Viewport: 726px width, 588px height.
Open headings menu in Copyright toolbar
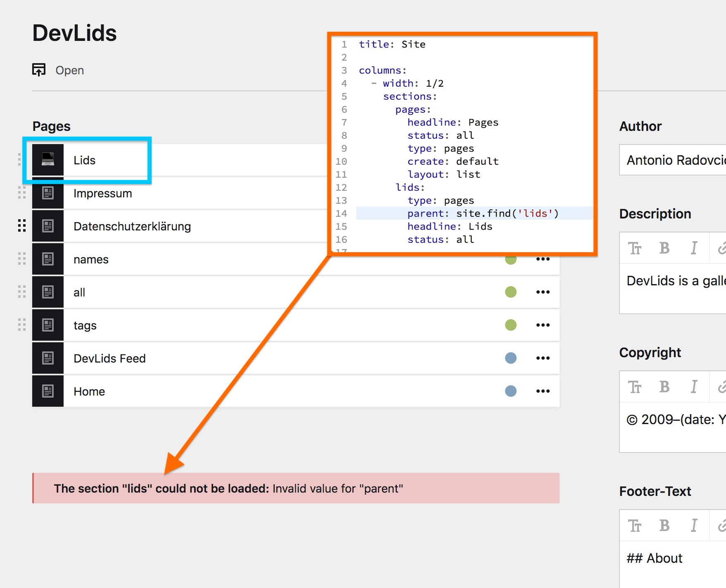click(635, 387)
